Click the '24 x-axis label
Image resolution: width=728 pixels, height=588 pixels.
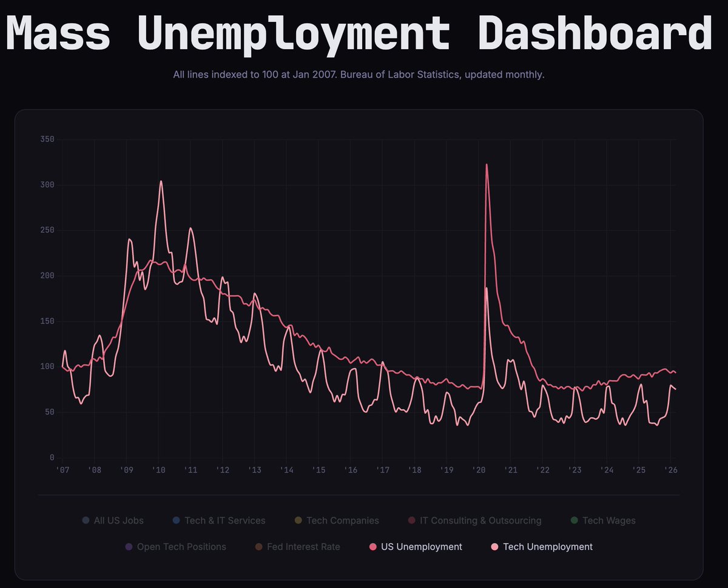(606, 470)
